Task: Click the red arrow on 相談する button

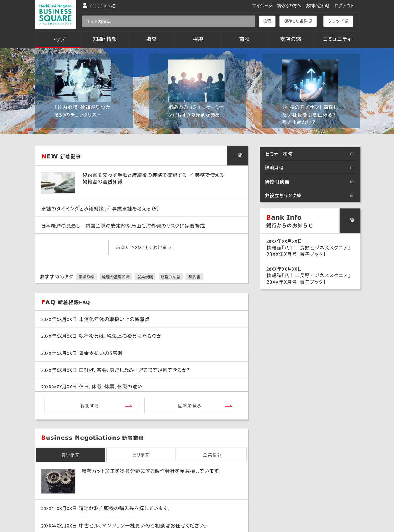Action: [x=129, y=406]
